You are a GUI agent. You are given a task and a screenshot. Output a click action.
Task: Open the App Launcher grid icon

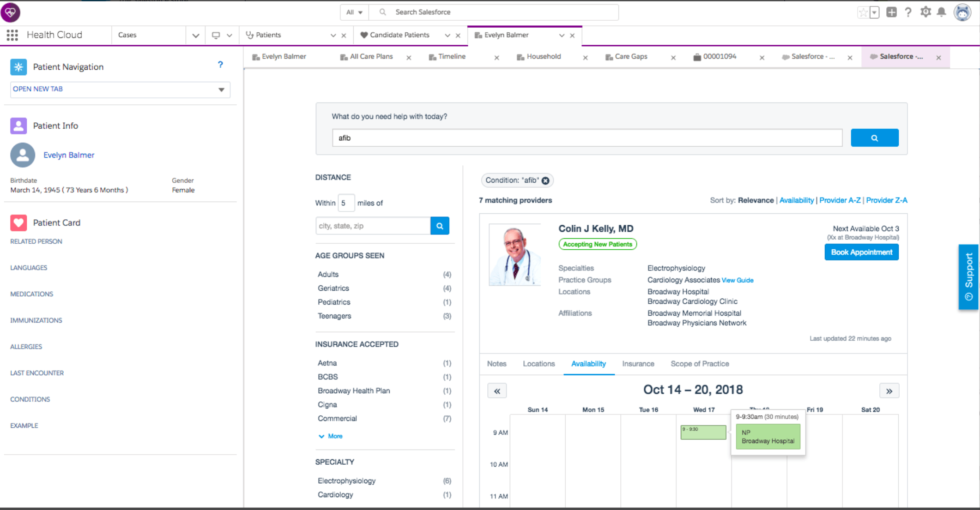[x=12, y=35]
